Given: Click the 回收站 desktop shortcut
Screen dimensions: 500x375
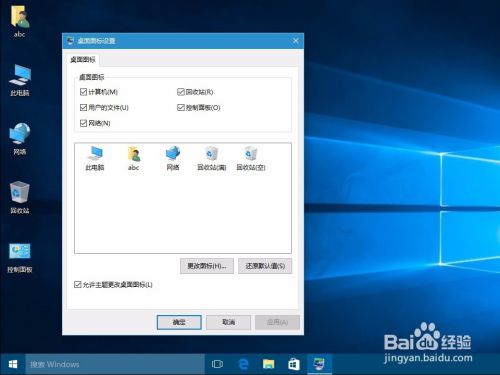Looking at the screenshot, I should pyautogui.click(x=20, y=197).
